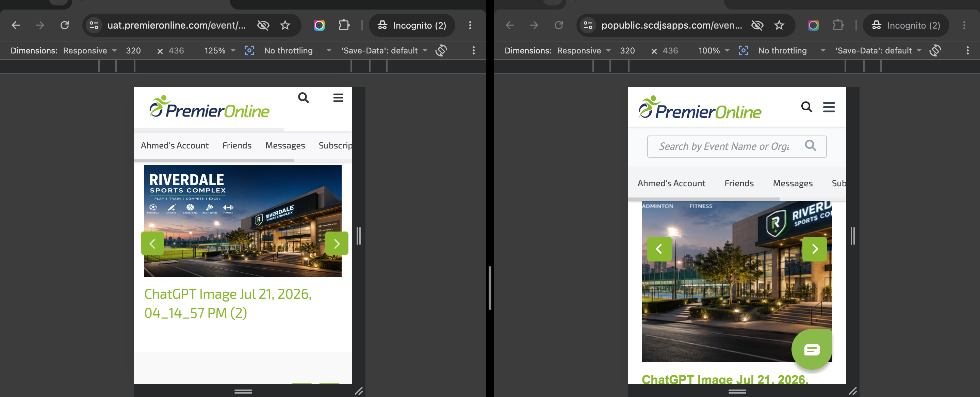Open Chrome three-dot menu in left window
The width and height of the screenshot is (980, 397).
[x=470, y=25]
